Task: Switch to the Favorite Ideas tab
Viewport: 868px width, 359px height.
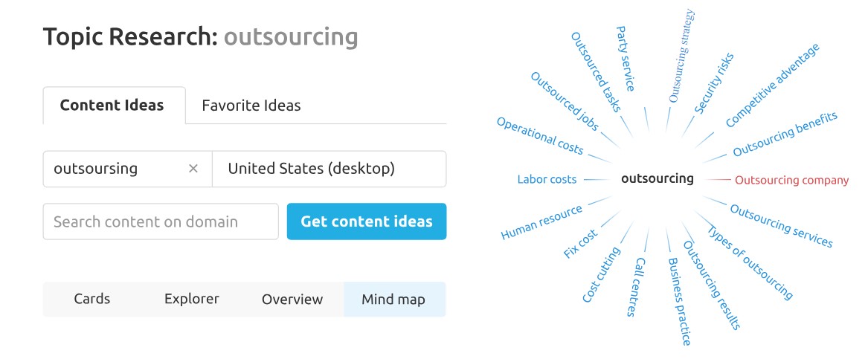Action: pos(251,105)
